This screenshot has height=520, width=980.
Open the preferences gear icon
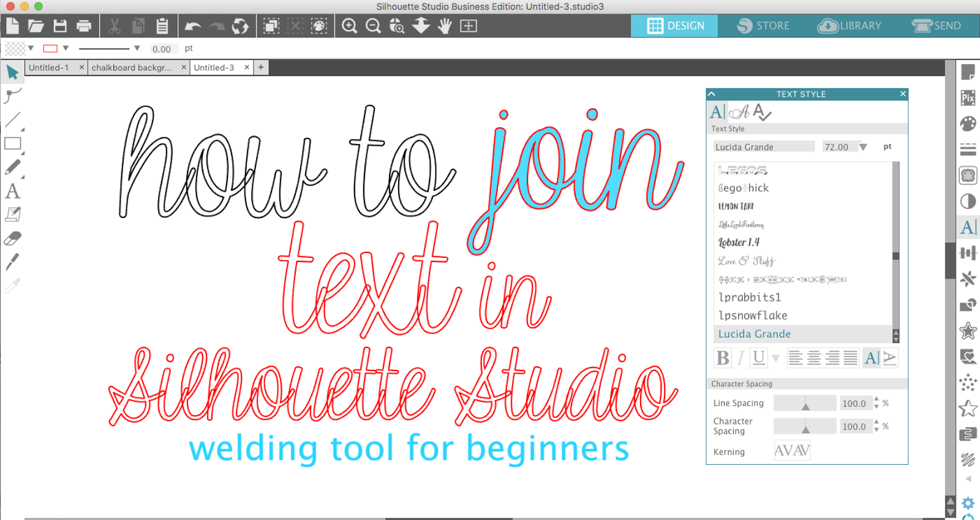[968, 503]
